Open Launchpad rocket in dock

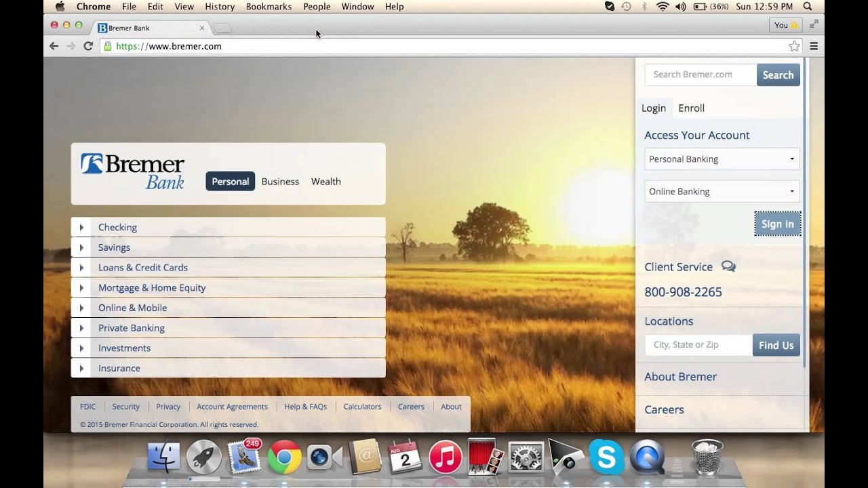[203, 457]
